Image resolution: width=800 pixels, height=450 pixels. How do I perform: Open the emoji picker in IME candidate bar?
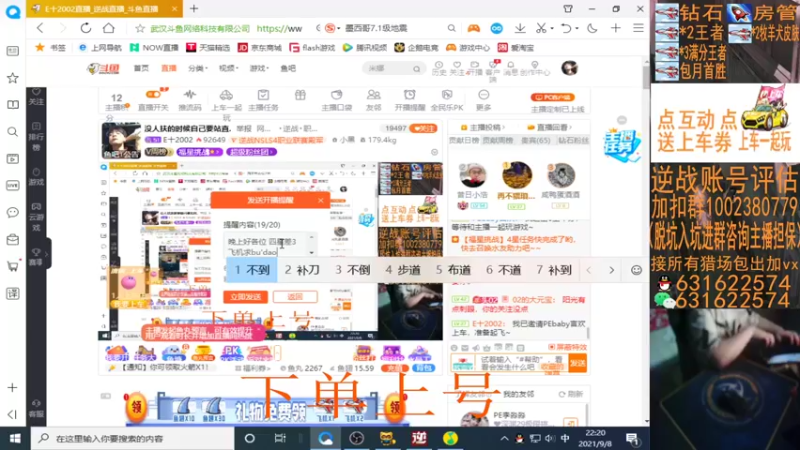point(636,270)
